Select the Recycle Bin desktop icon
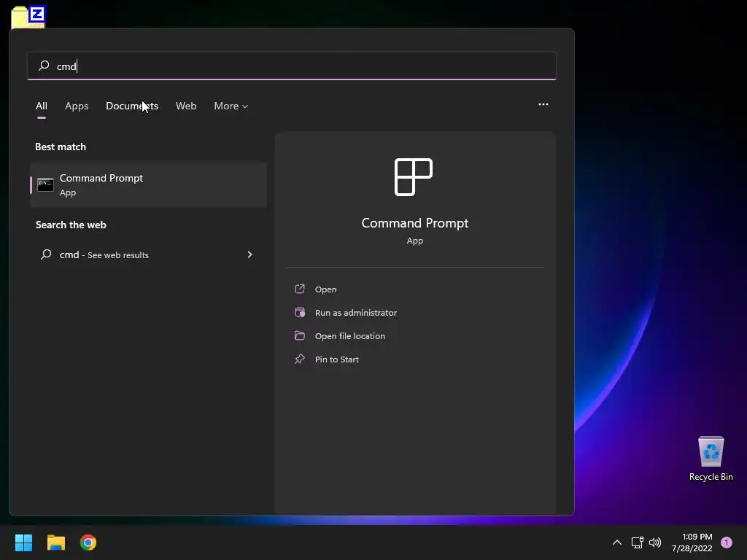Viewport: 747px width, 560px height. pos(711,459)
